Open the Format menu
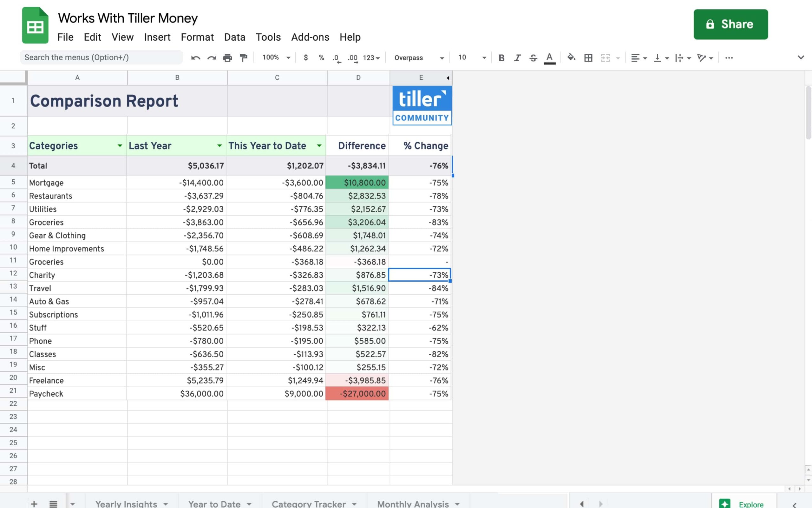Screen dimensions: 812x508 (197, 37)
